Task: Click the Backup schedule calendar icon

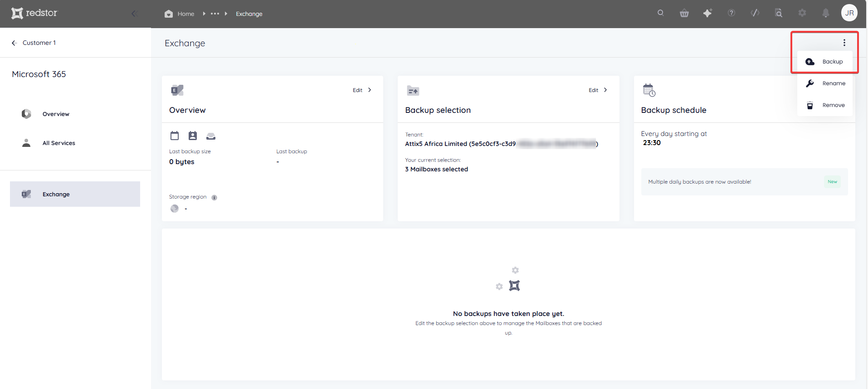Action: (649, 90)
